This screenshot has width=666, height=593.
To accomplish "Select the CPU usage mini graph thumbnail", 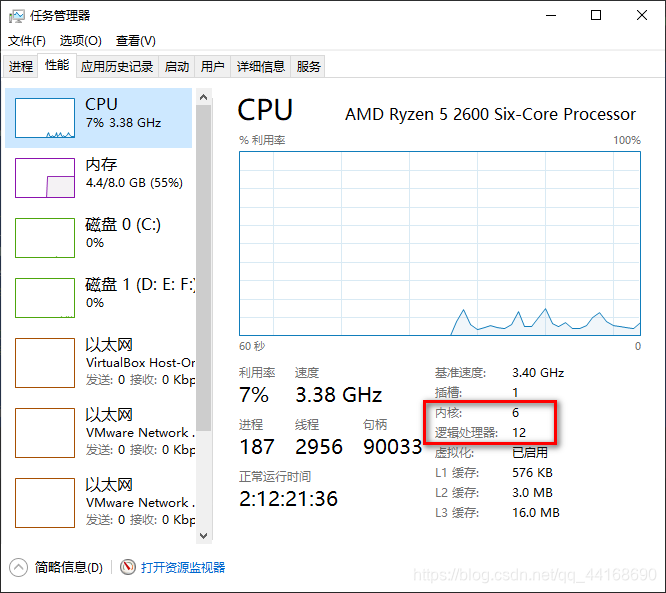I will (45, 118).
